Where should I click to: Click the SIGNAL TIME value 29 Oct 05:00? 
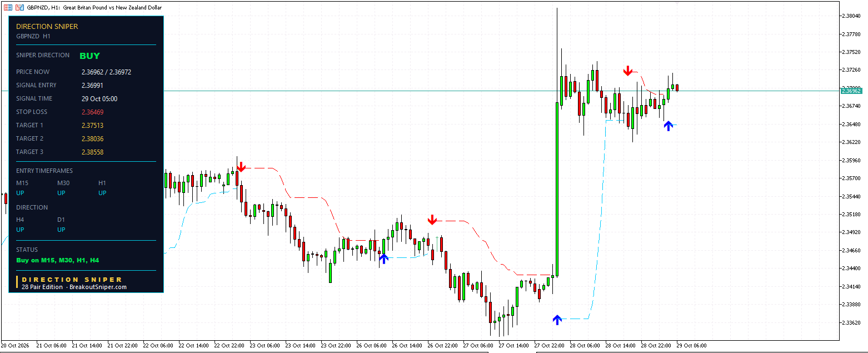click(x=99, y=98)
